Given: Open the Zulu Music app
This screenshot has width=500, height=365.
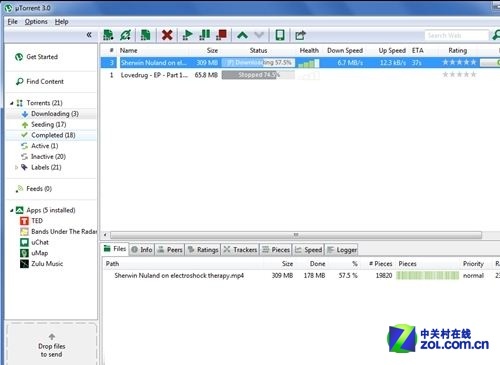Looking at the screenshot, I should pos(41,264).
